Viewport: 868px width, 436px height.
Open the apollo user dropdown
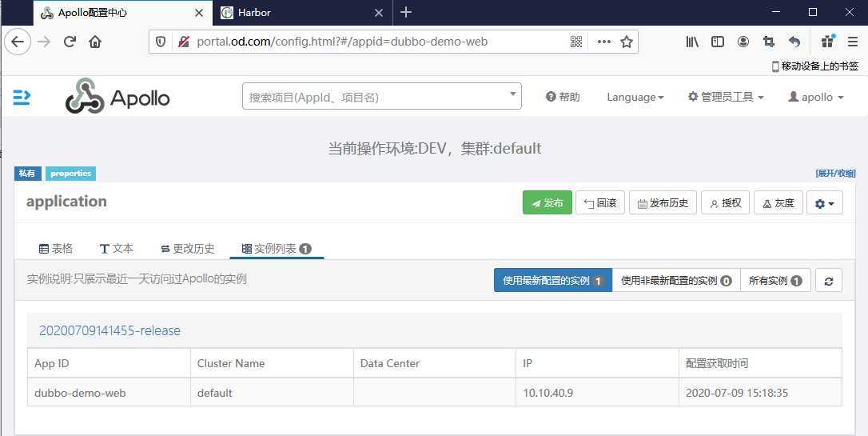coord(816,97)
